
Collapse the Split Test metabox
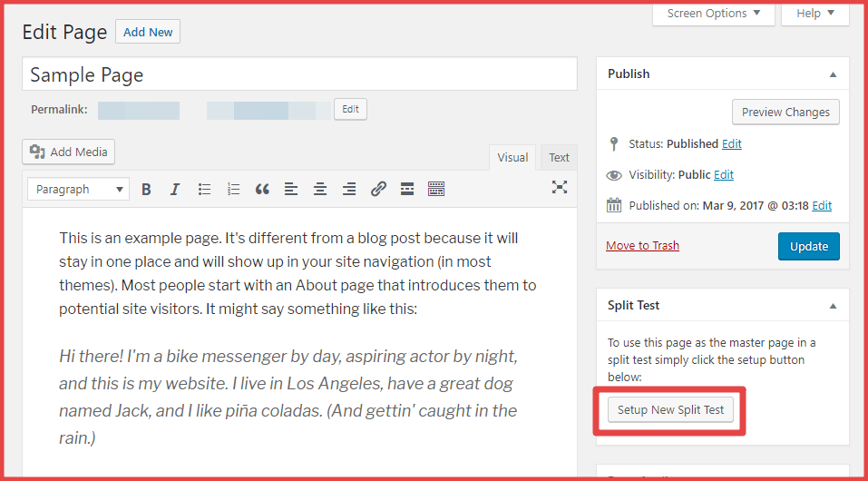point(833,306)
